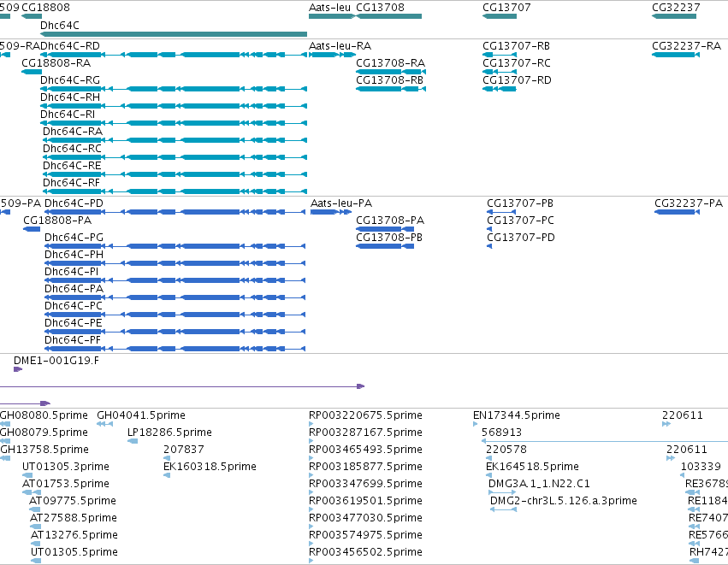Screen dimensions: 728x565
Task: Select the 220578 feature label
Action: (x=506, y=450)
